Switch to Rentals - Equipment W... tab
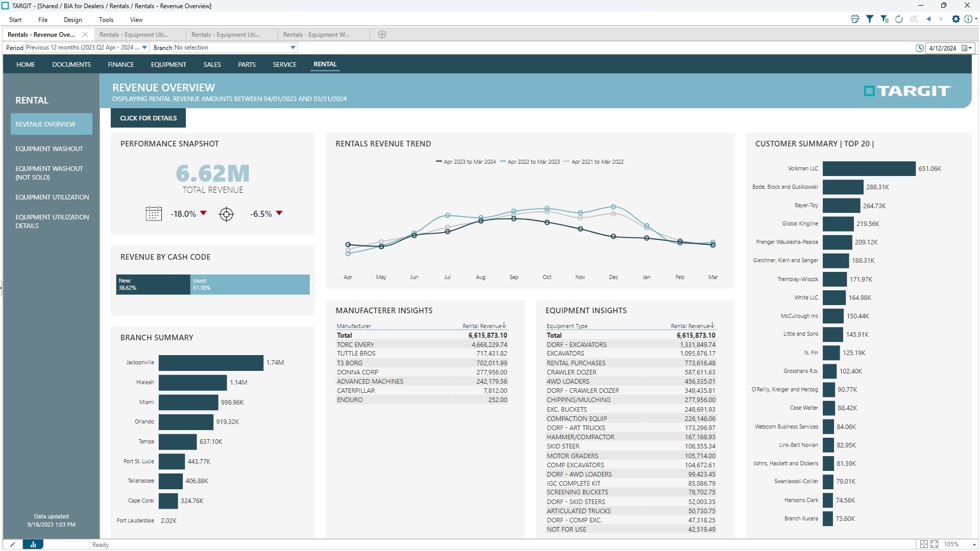The width and height of the screenshot is (980, 551). (x=323, y=35)
